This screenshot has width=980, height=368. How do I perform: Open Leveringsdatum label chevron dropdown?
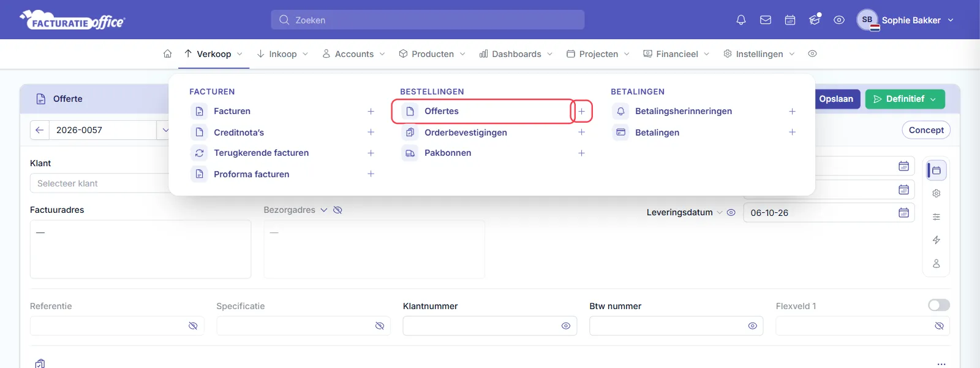click(x=720, y=212)
